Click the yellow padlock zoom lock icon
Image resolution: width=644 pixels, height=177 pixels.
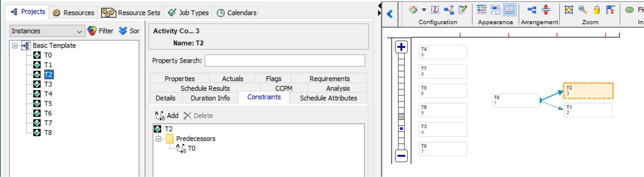pos(597,10)
